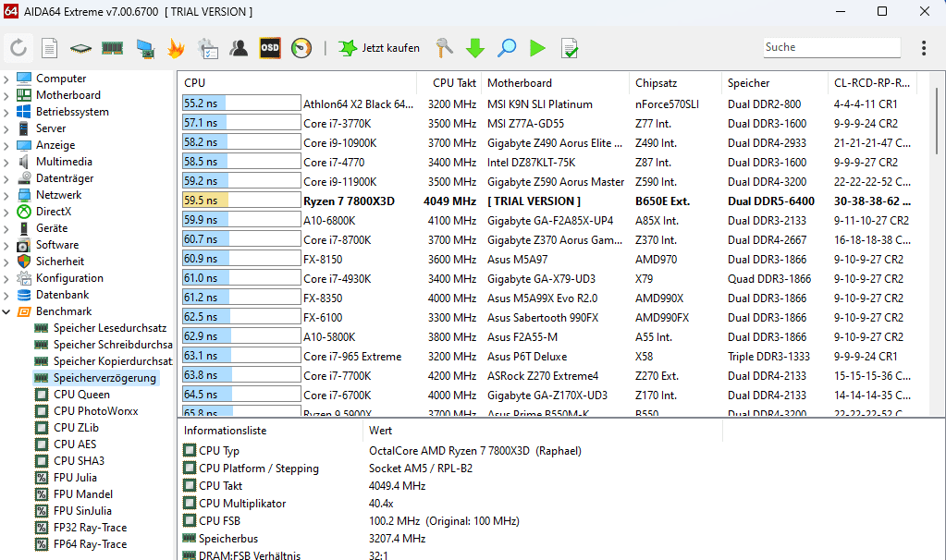Open FPU Mandel benchmark
The width and height of the screenshot is (946, 560).
(x=82, y=494)
